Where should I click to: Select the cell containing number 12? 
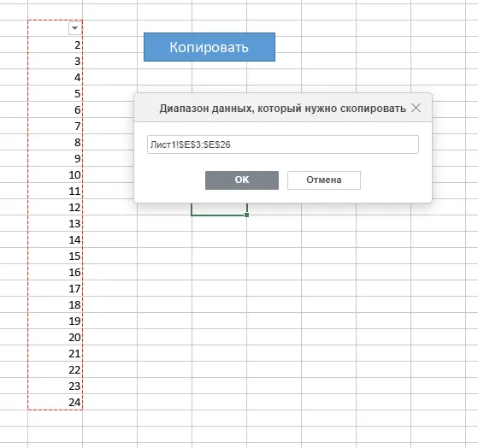pyautogui.click(x=56, y=207)
